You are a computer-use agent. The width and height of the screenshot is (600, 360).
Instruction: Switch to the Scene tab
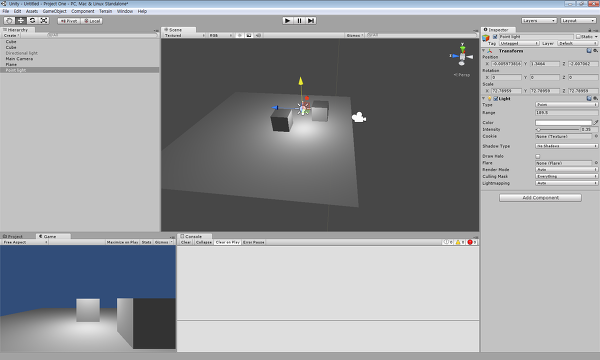point(178,29)
